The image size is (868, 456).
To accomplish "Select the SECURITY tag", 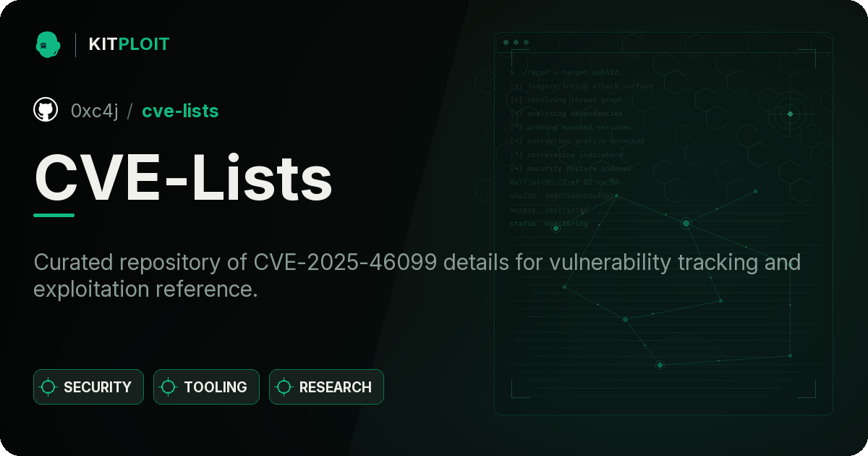I will tap(88, 387).
